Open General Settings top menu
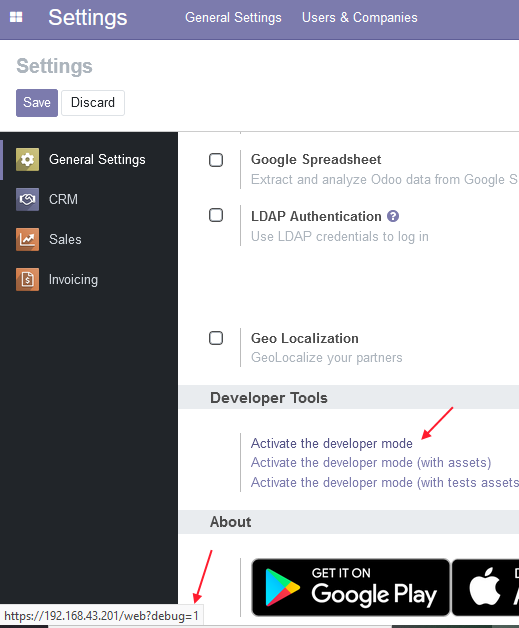This screenshot has width=519, height=628. point(233,18)
